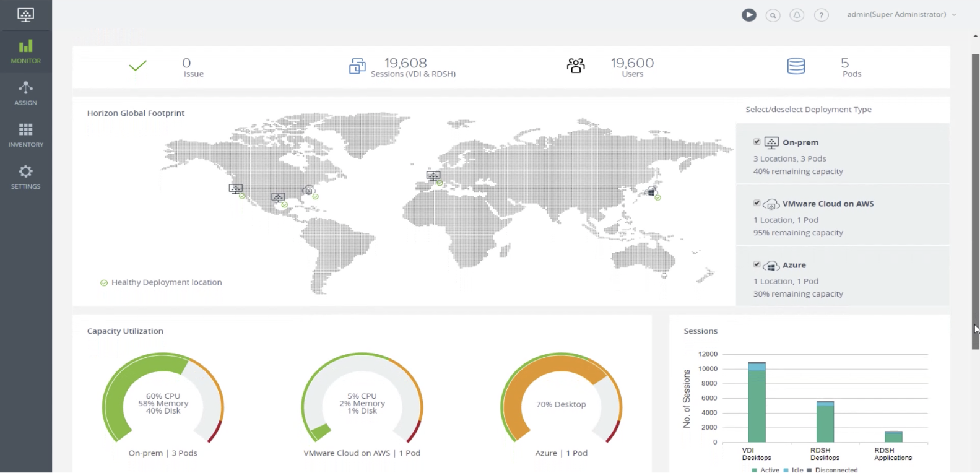This screenshot has width=980, height=473.
Task: Click '95% remaining capacity' text
Action: coord(798,233)
